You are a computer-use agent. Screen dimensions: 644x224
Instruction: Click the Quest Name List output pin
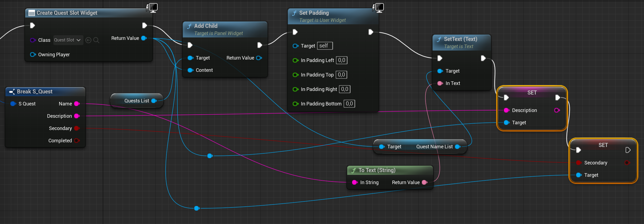[x=458, y=147]
